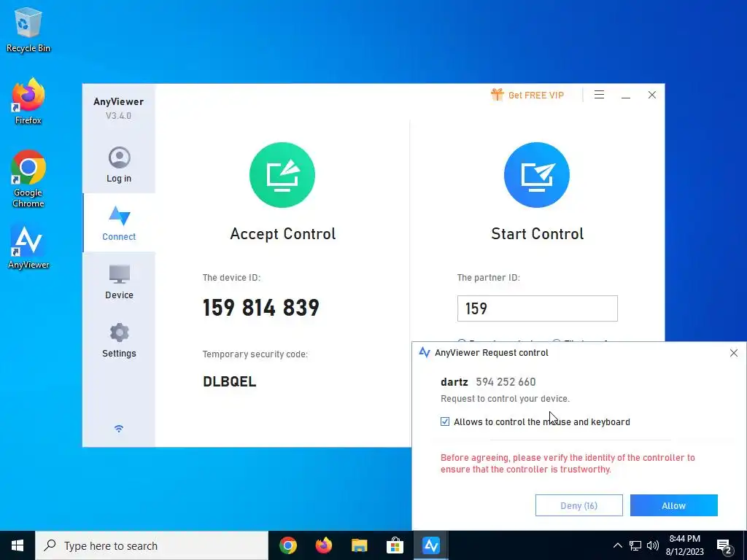Screen dimensions: 747x560
Task: Click the Deny button
Action: [578, 505]
